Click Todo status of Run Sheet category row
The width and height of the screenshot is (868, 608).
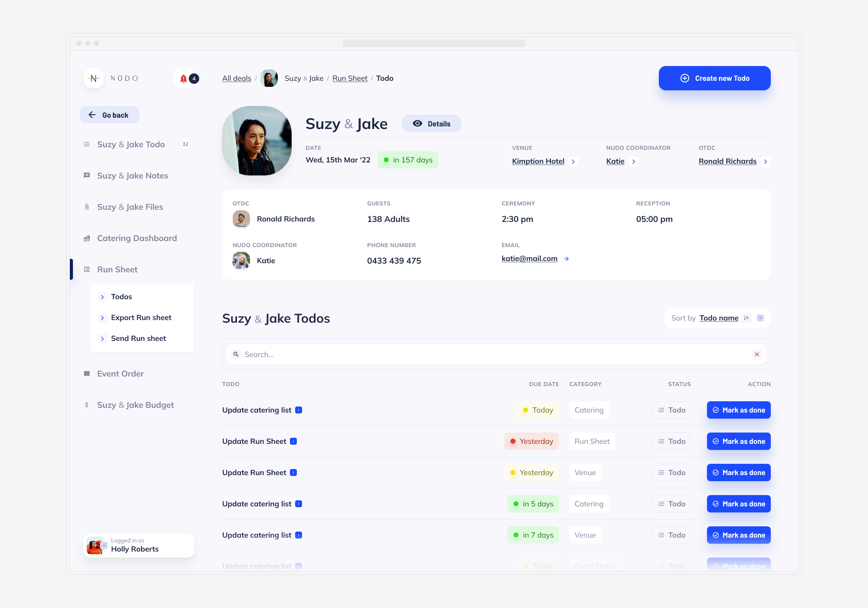(x=672, y=441)
